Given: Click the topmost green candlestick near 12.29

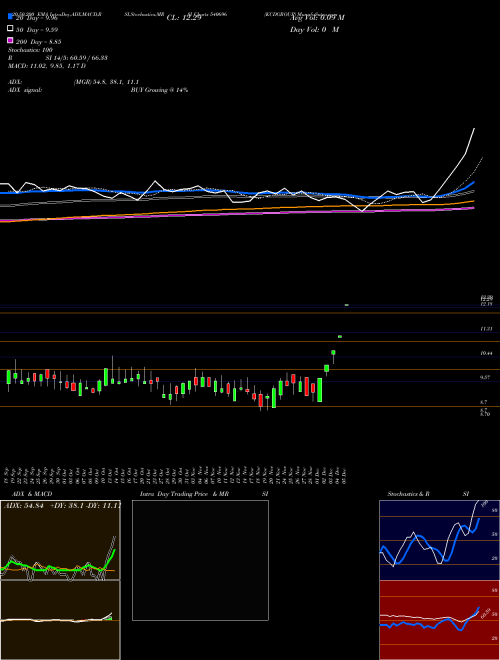Looking at the screenshot, I should tap(346, 305).
